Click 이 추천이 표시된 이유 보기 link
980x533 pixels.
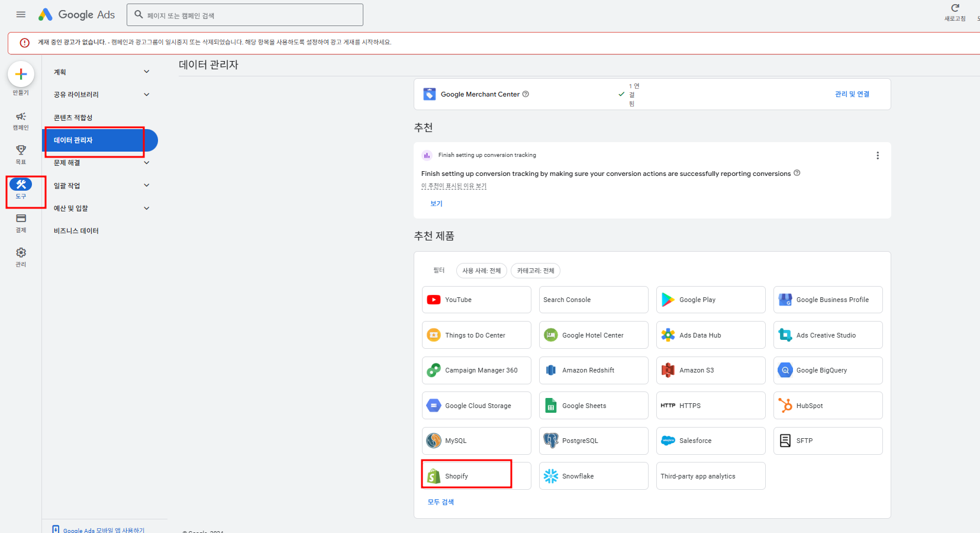tap(454, 186)
